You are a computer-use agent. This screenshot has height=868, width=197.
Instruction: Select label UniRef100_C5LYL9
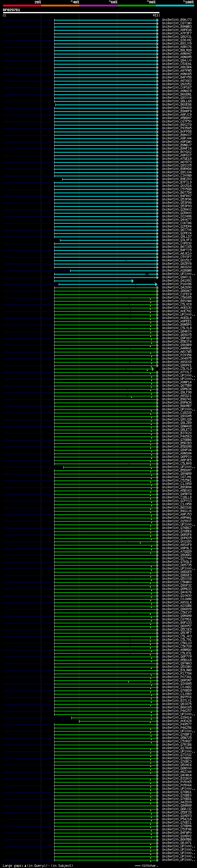coord(177,369)
